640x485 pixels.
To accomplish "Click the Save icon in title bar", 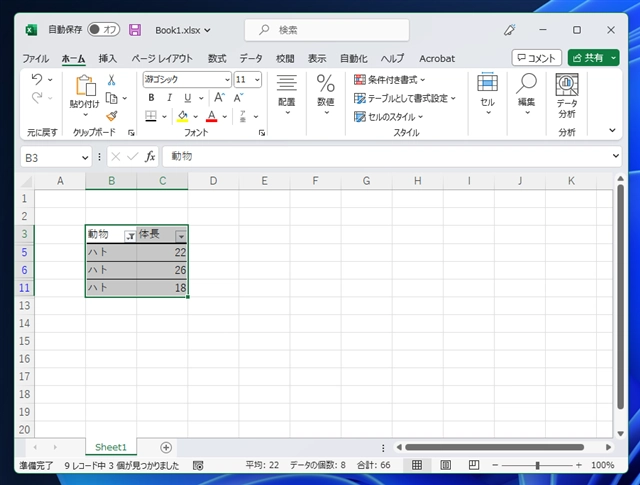I will click(x=135, y=30).
